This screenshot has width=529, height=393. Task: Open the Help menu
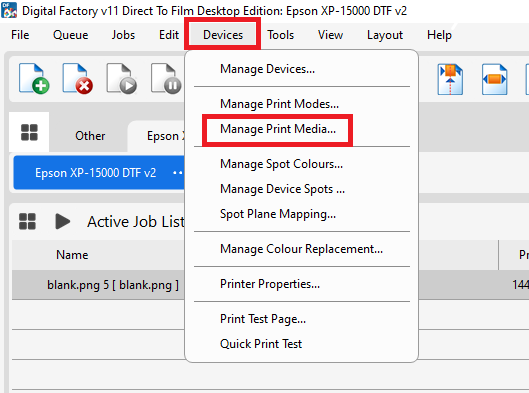click(x=439, y=35)
